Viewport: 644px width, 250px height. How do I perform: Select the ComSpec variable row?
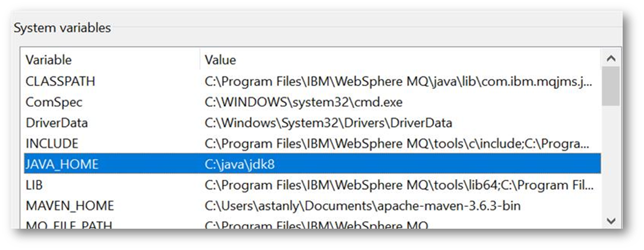54,102
